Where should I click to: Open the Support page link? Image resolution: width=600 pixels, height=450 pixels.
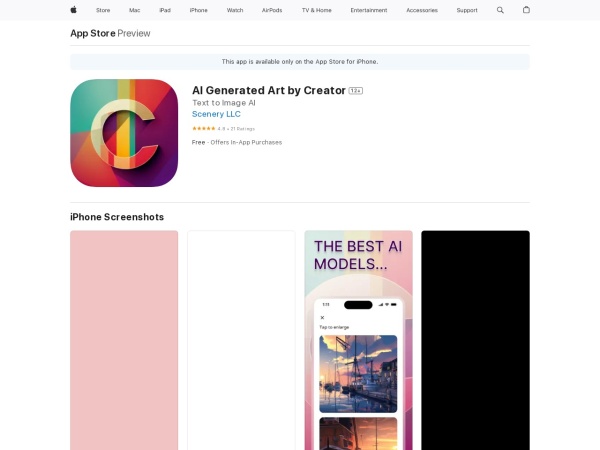(467, 10)
